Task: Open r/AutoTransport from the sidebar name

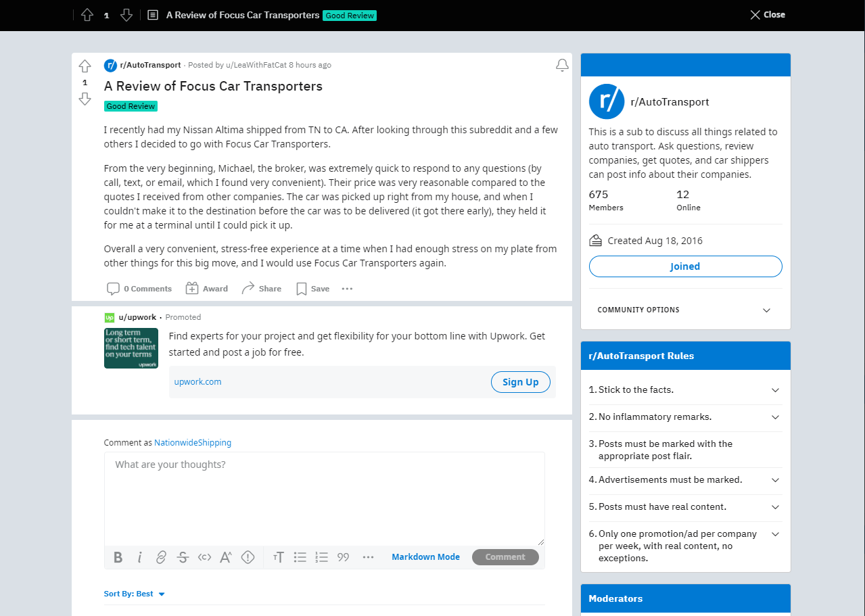Action: (x=670, y=102)
